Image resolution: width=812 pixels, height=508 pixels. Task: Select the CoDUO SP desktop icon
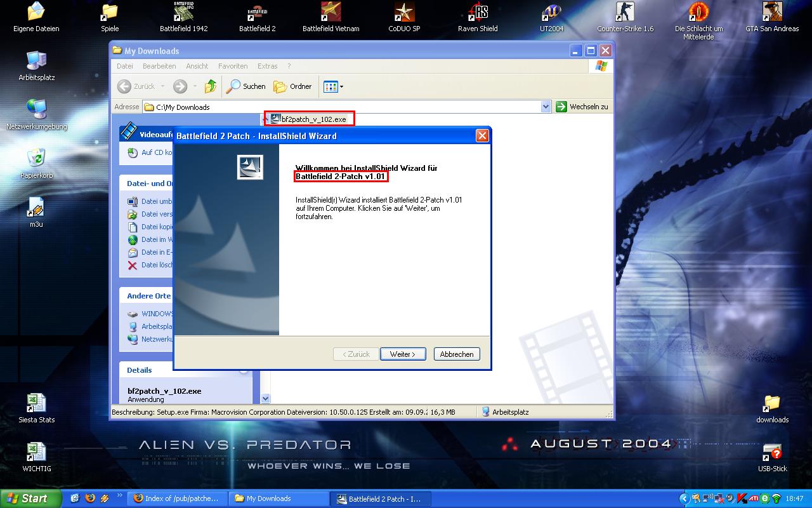pos(404,17)
